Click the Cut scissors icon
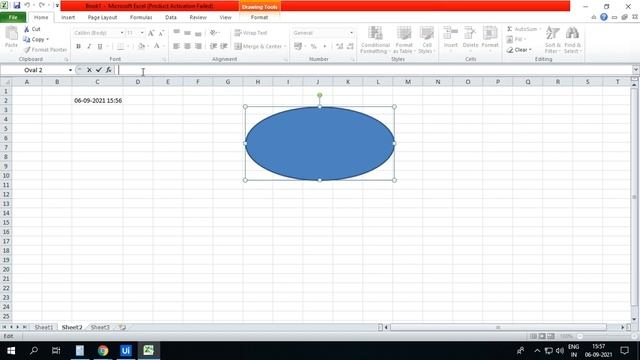The image size is (640, 360). click(27, 29)
